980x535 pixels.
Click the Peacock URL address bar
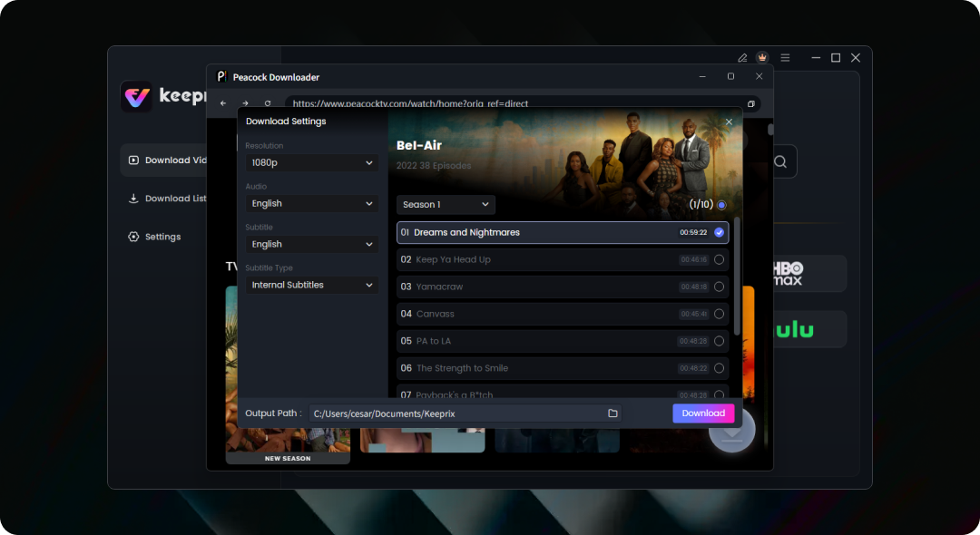pyautogui.click(x=522, y=103)
